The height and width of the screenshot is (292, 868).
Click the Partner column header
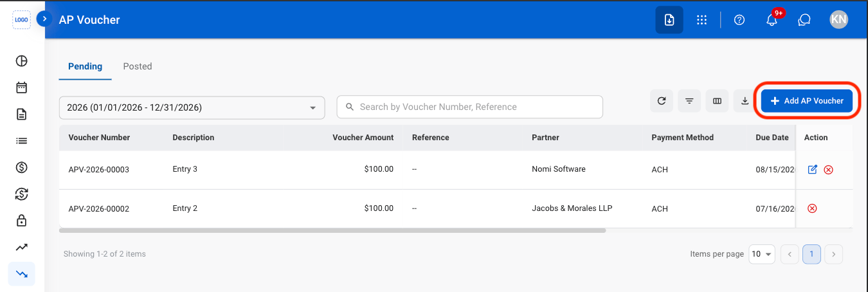(545, 138)
